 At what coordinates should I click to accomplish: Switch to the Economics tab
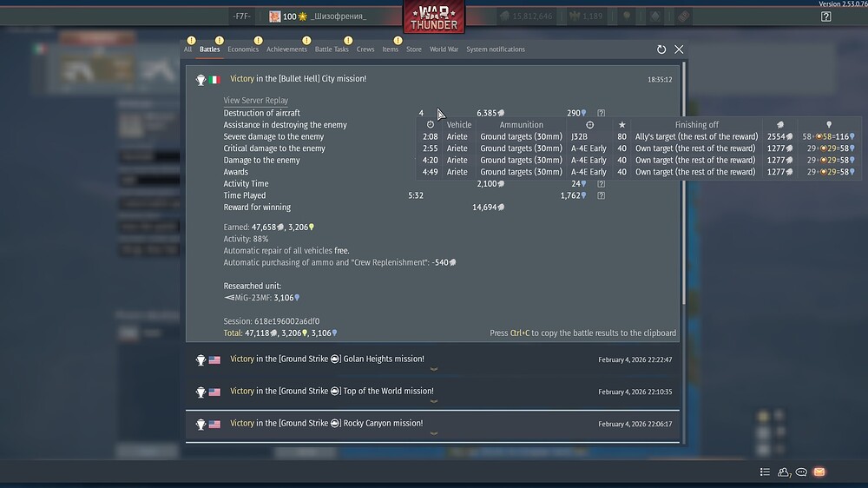[x=243, y=49]
